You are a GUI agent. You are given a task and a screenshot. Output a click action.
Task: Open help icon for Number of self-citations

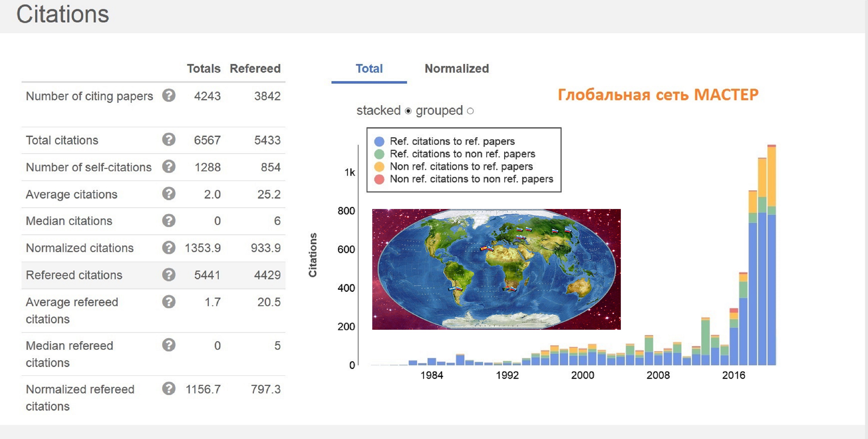[x=168, y=167]
